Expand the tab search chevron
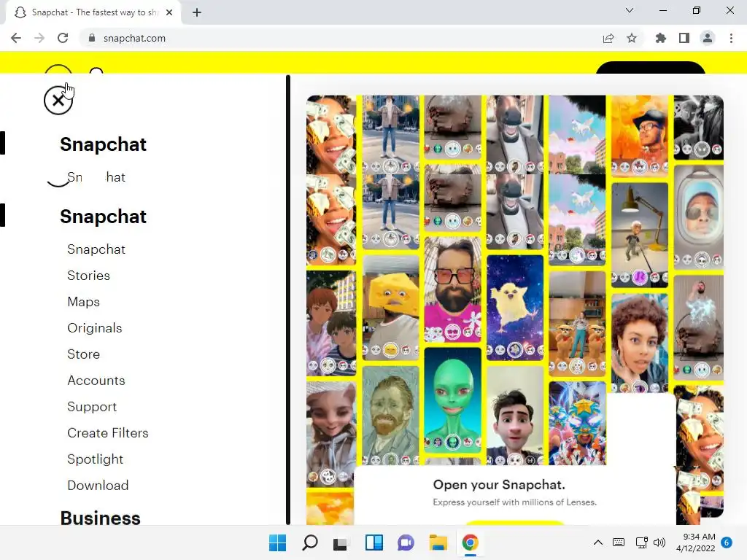 [630, 10]
